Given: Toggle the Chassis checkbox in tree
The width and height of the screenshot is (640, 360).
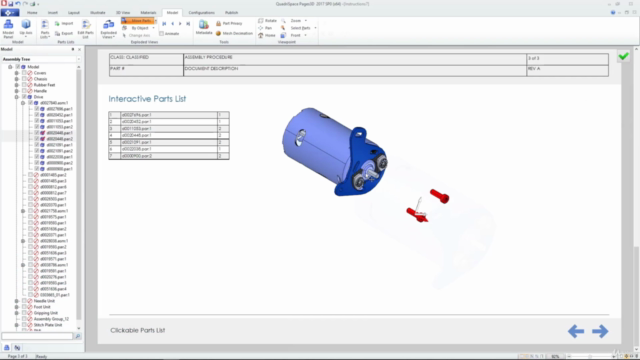Looking at the screenshot, I should point(24,79).
